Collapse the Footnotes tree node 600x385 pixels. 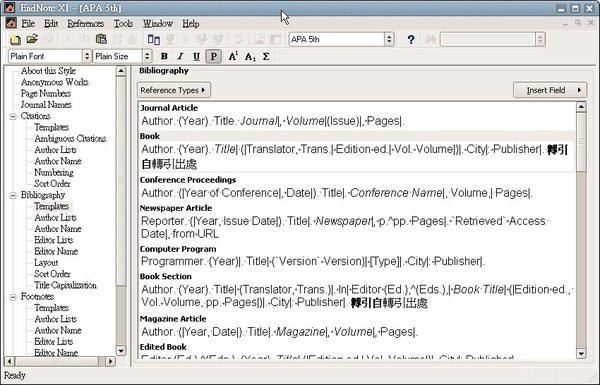click(13, 297)
